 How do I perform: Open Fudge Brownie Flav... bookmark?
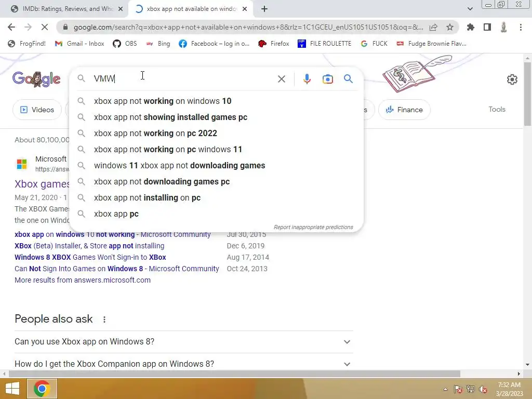click(432, 44)
